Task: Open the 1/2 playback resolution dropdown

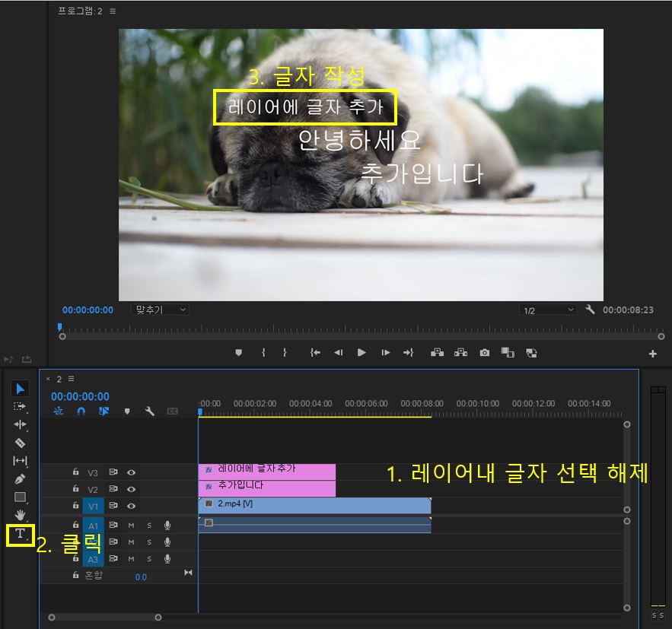Action: tap(548, 310)
